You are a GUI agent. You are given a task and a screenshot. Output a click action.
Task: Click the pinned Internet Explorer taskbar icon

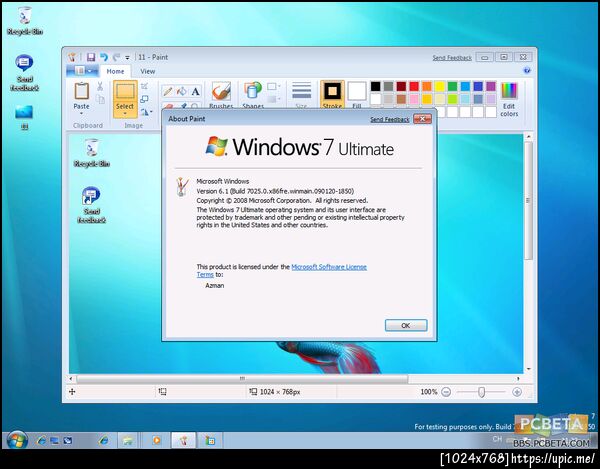point(104,440)
